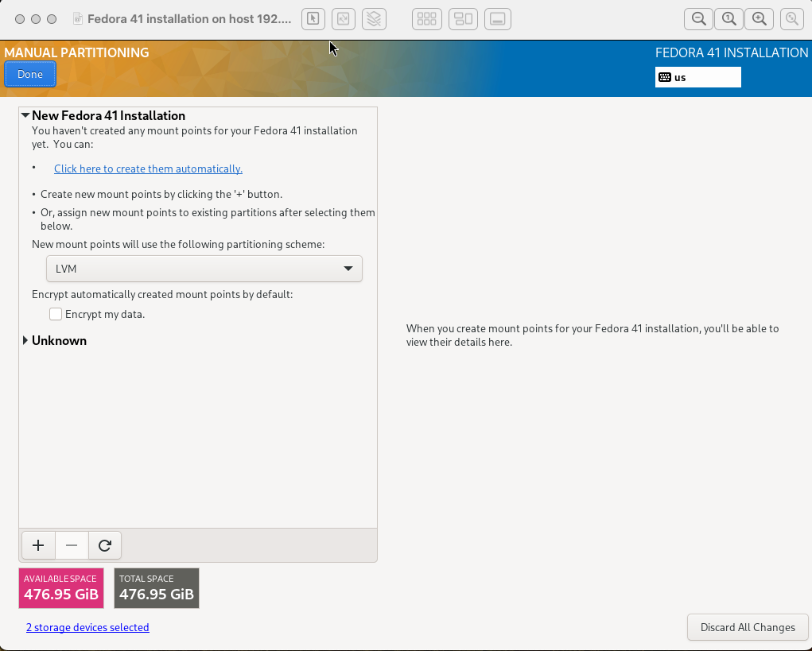This screenshot has width=812, height=651.
Task: Click the 'Encrypt automatically created mount points by default:' label
Action: pos(162,294)
